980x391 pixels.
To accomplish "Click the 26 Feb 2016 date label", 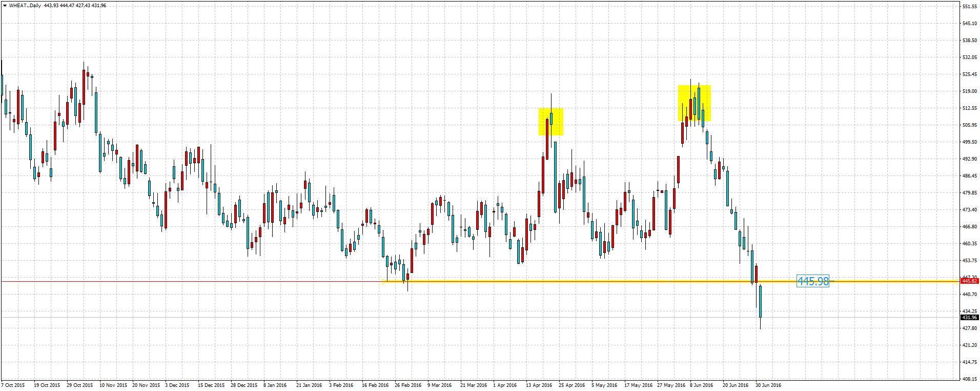I will pyautogui.click(x=408, y=385).
